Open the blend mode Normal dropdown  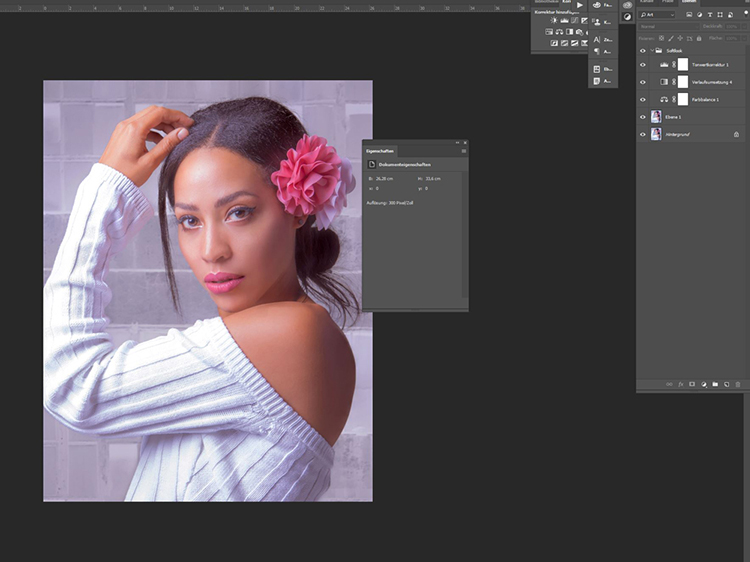pyautogui.click(x=665, y=26)
